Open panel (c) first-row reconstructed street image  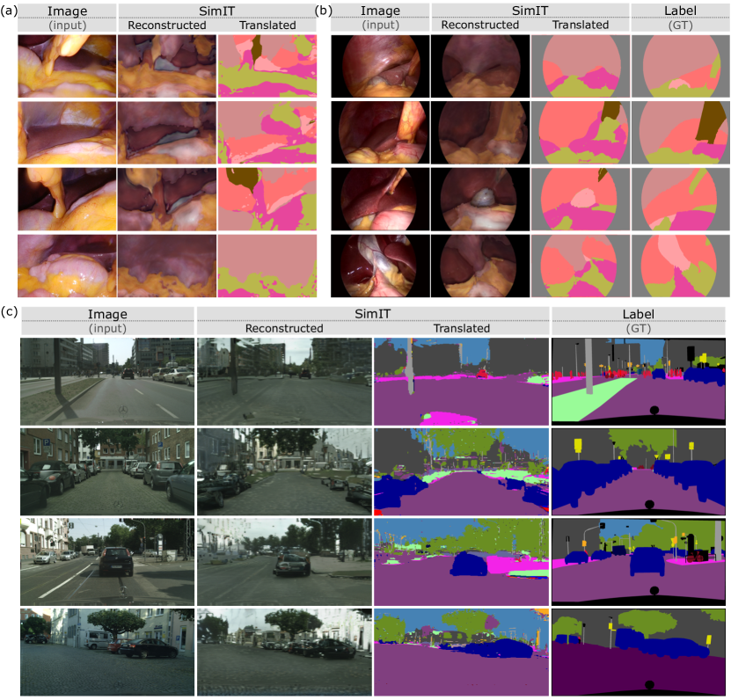284,382
